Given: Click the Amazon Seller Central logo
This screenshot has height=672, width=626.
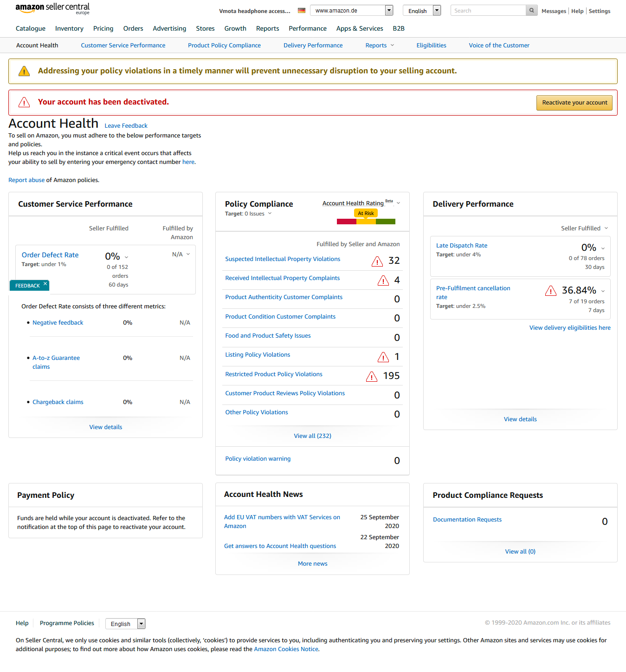Looking at the screenshot, I should [x=52, y=8].
